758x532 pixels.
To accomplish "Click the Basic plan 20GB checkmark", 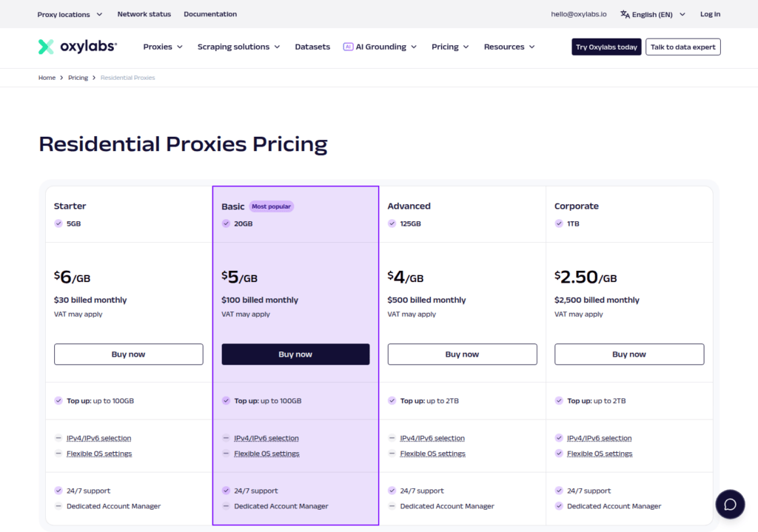I will tap(226, 223).
